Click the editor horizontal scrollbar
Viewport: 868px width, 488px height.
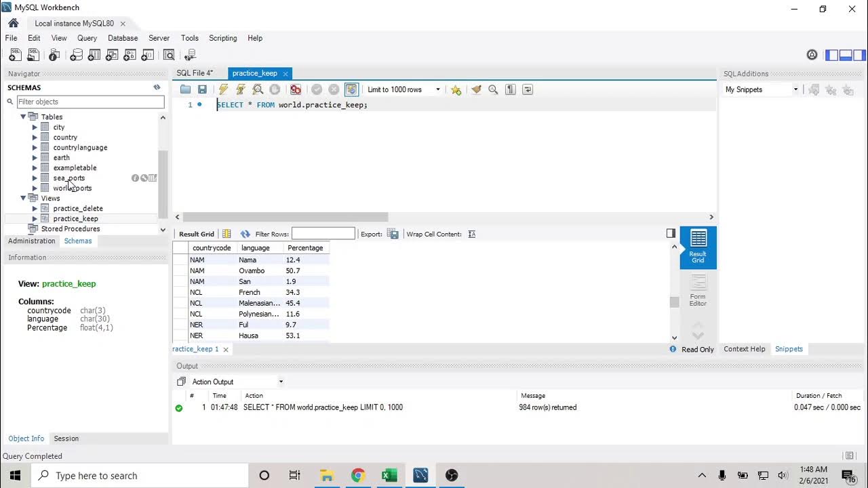[x=285, y=217]
